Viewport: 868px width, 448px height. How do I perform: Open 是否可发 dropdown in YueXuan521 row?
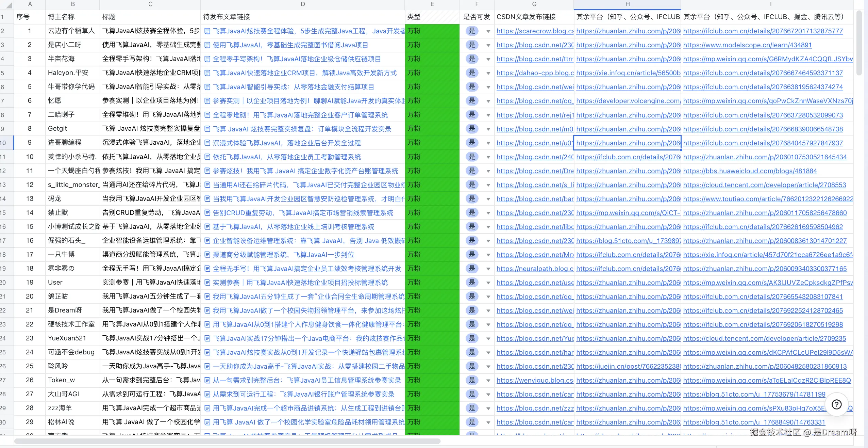(x=488, y=338)
